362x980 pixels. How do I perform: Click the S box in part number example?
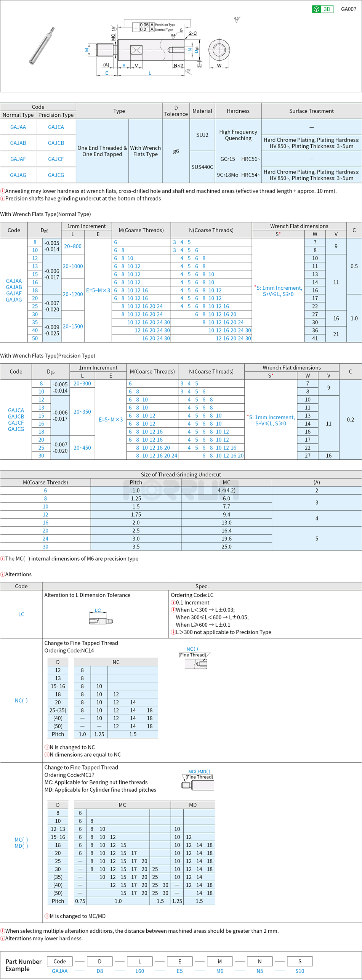tap(300, 961)
